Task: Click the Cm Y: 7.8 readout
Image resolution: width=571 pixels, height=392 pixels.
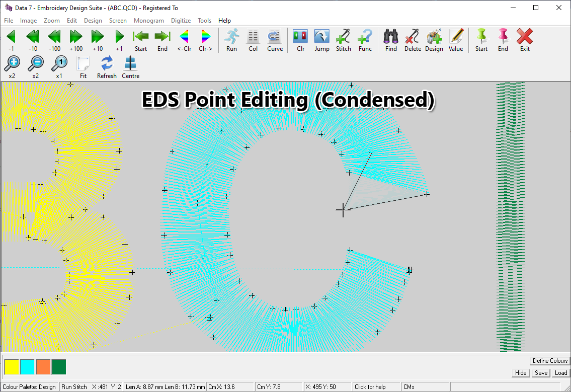Action: (279, 387)
